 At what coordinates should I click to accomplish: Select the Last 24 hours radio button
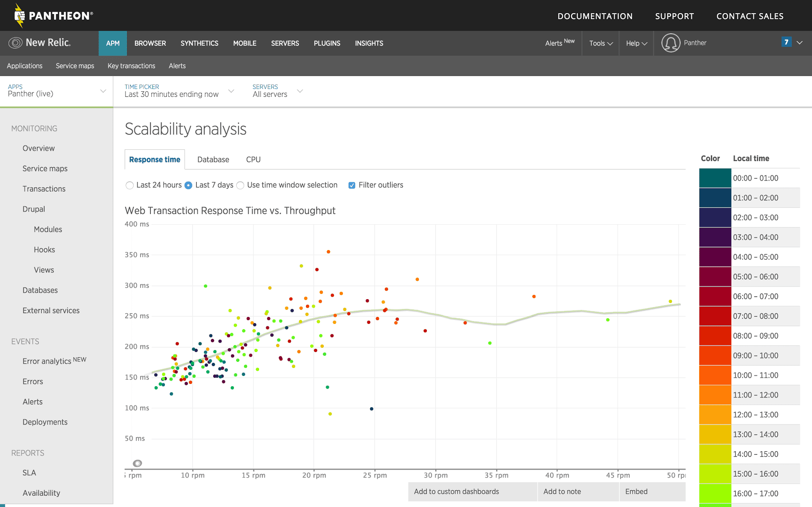(130, 185)
